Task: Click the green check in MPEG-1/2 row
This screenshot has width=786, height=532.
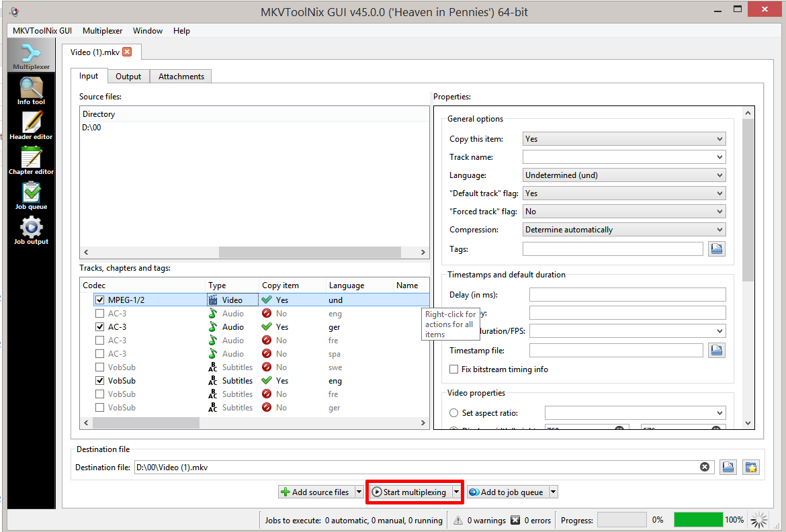Action: (x=267, y=300)
